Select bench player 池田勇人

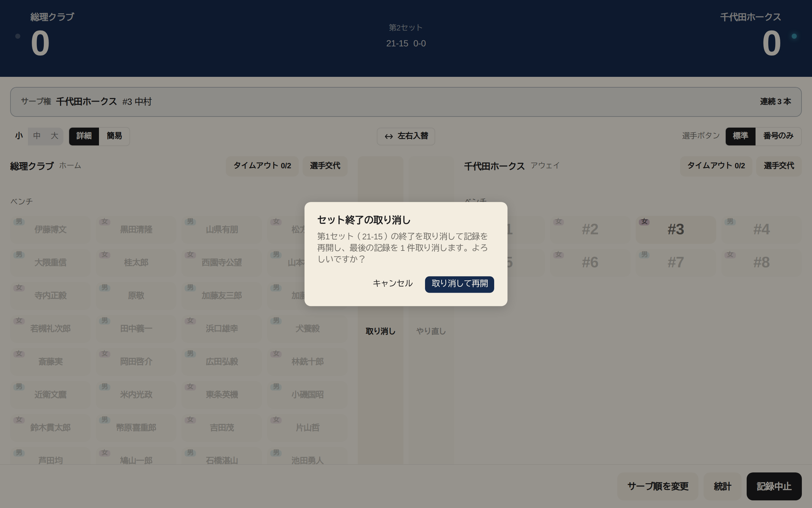coord(307,456)
